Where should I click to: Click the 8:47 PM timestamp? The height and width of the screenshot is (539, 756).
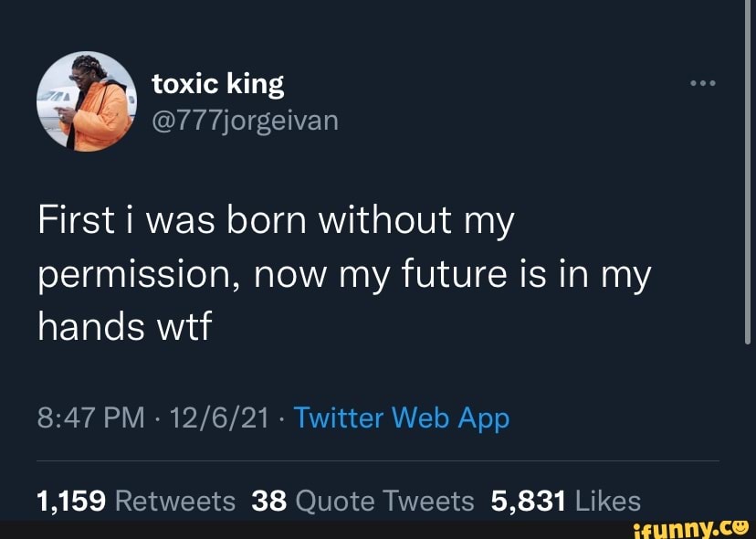pos(92,417)
